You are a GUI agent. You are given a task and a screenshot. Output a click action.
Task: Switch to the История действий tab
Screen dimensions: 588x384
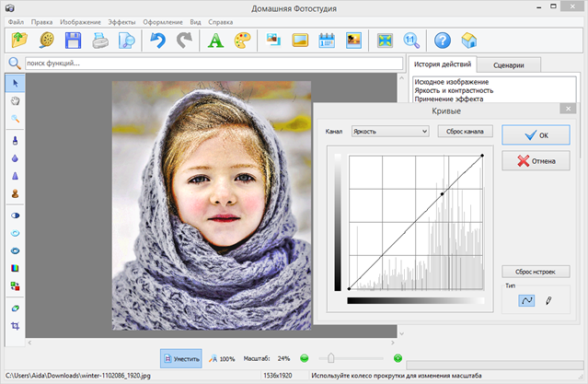coord(443,64)
